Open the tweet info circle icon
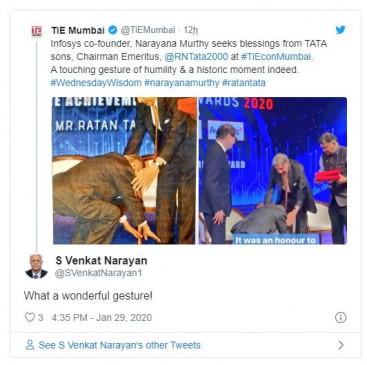367x365 pixels. [340, 317]
